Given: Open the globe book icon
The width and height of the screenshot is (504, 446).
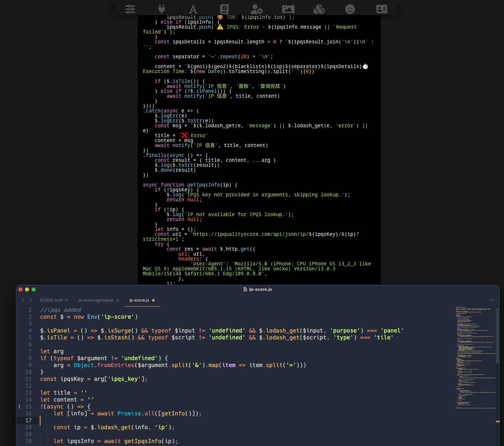Looking at the screenshot, I should (x=224, y=9).
